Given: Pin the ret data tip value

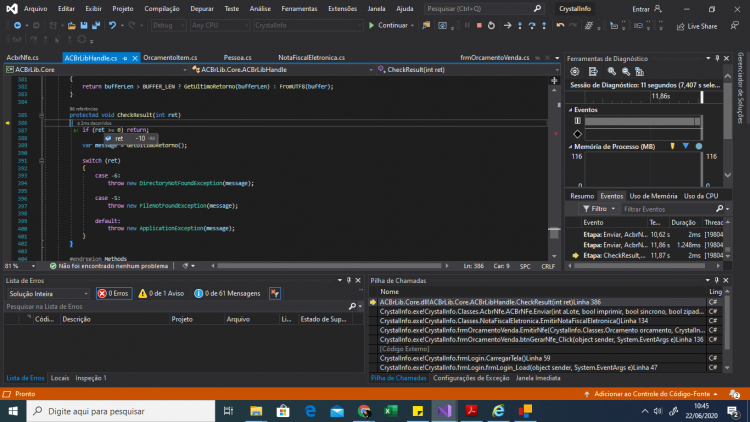Looking at the screenshot, I should pos(152,138).
